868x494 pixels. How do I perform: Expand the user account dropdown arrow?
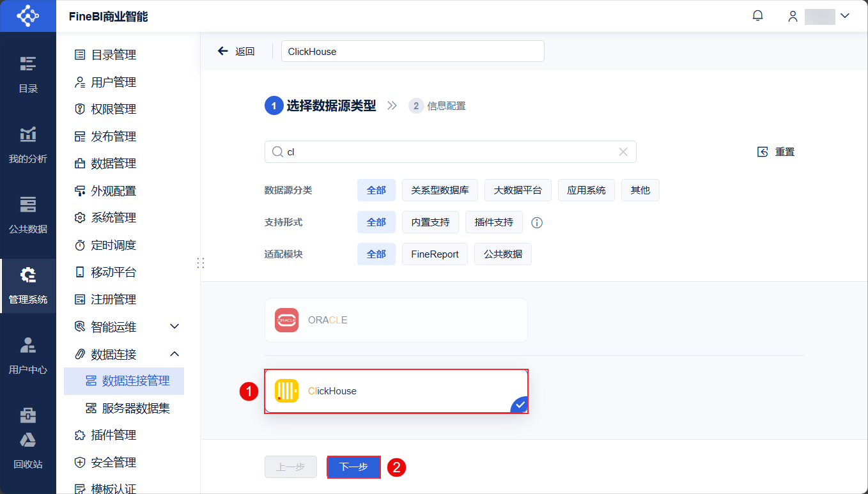pyautogui.click(x=844, y=16)
